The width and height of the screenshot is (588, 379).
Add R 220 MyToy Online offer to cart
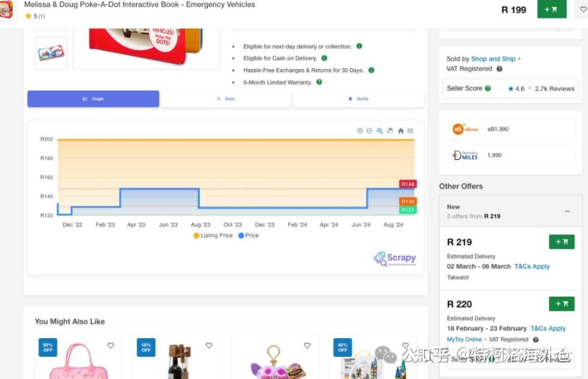pyautogui.click(x=561, y=303)
